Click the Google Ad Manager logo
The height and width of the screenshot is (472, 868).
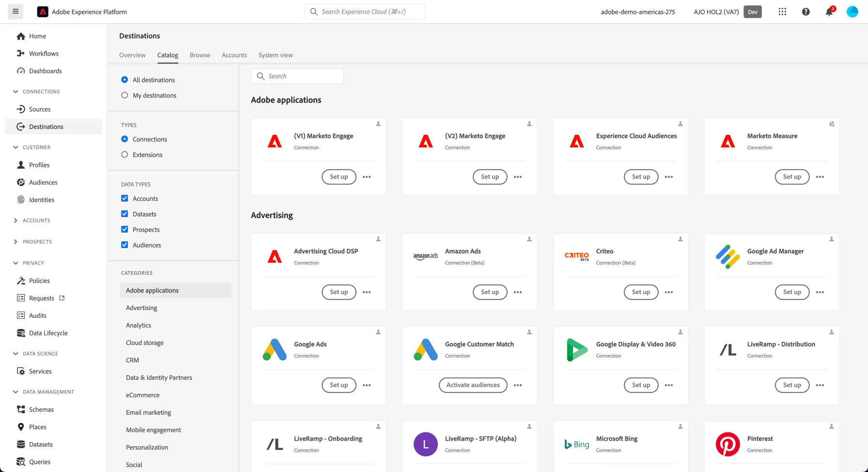point(728,257)
